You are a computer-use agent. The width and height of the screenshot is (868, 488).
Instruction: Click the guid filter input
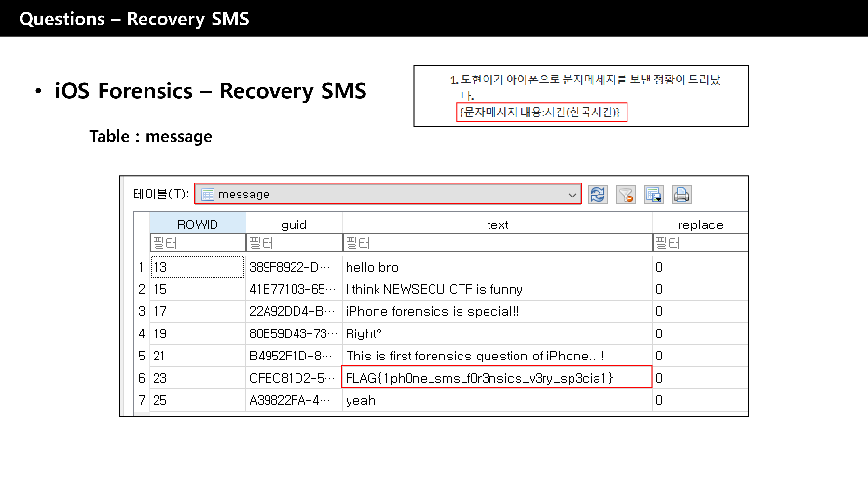294,243
